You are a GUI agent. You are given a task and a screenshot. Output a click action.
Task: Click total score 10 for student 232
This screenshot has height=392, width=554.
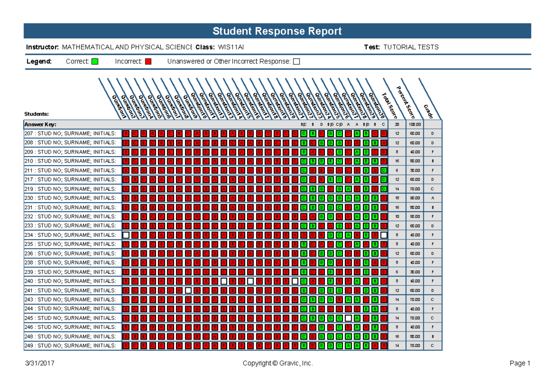click(x=397, y=217)
